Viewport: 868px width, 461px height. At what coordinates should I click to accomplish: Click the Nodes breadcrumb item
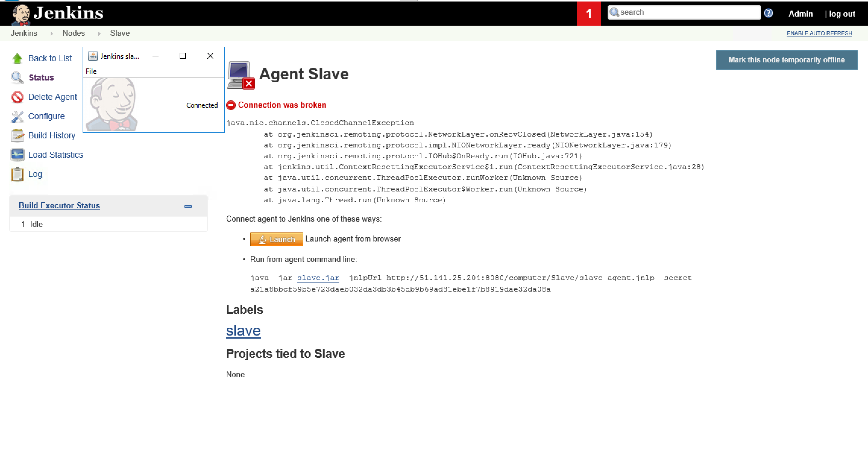pos(74,33)
